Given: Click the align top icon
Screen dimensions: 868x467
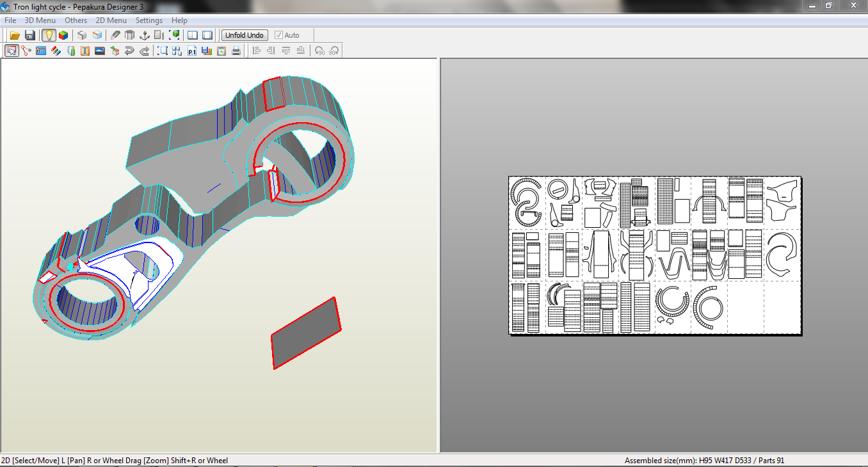Looking at the screenshot, I should click(x=286, y=51).
